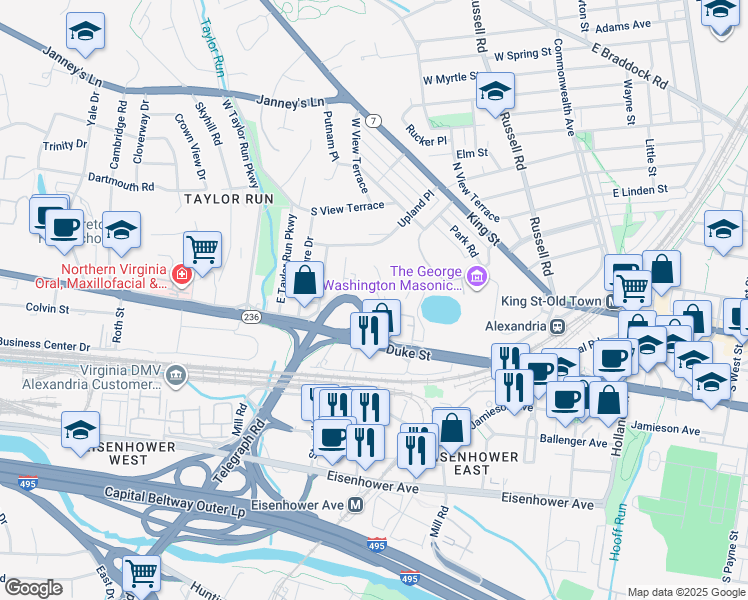The height and width of the screenshot is (600, 748).
Task: Select the grocery cart marker near Taylor Run
Action: 202,253
